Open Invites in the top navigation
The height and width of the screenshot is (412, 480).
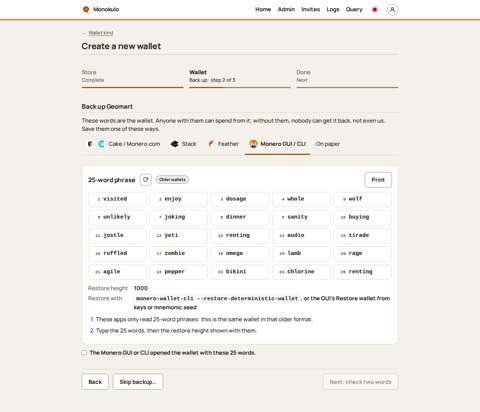tap(311, 10)
